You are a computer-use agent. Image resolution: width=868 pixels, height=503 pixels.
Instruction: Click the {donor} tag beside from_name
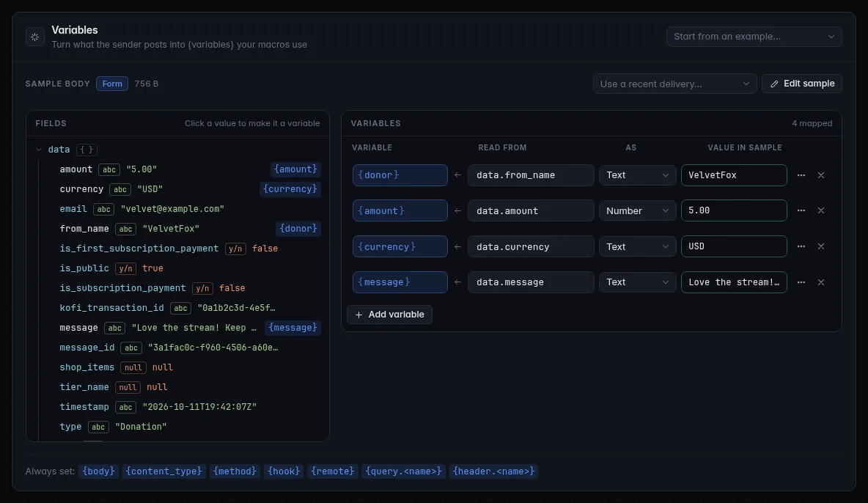pos(298,229)
